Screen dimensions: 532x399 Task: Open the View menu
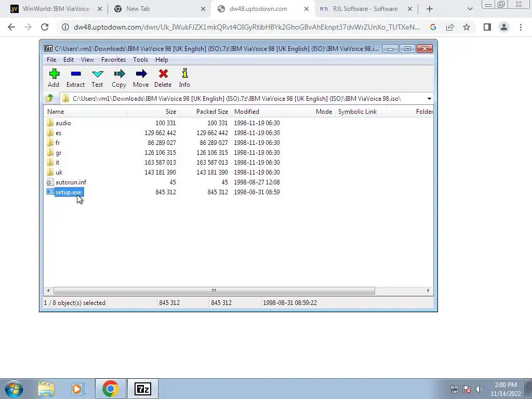(87, 60)
